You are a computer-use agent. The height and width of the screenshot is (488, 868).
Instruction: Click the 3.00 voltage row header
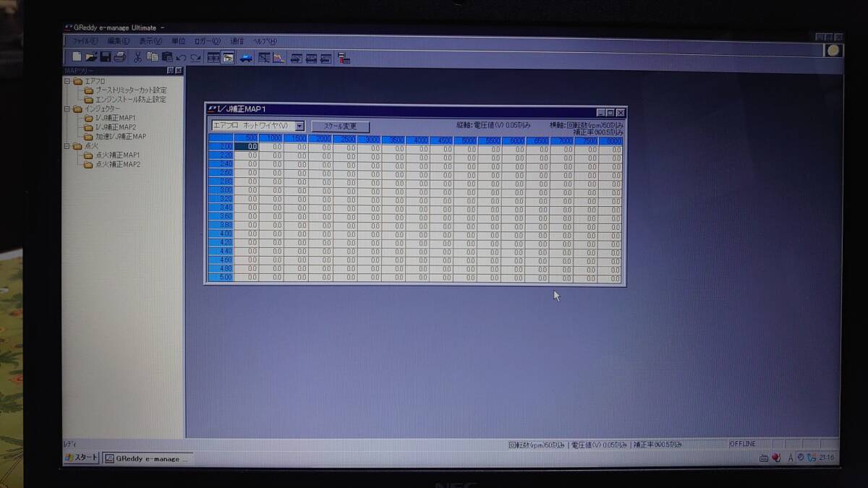pos(221,189)
